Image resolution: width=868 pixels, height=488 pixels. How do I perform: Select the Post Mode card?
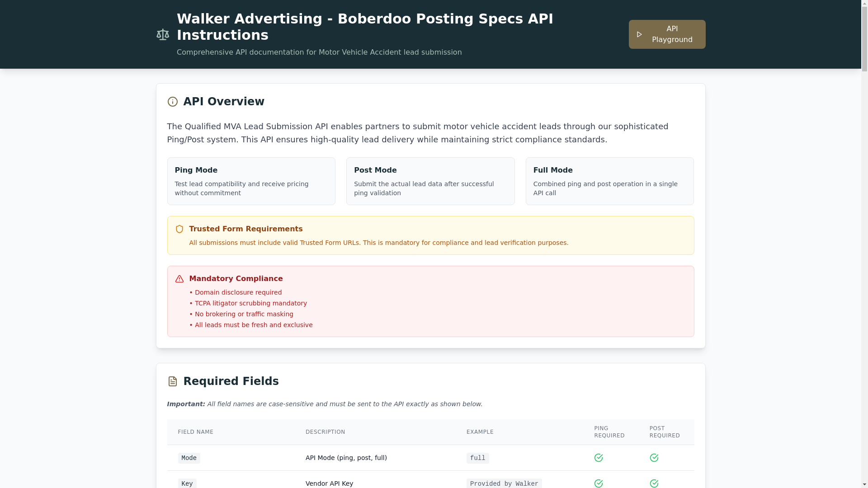point(430,181)
